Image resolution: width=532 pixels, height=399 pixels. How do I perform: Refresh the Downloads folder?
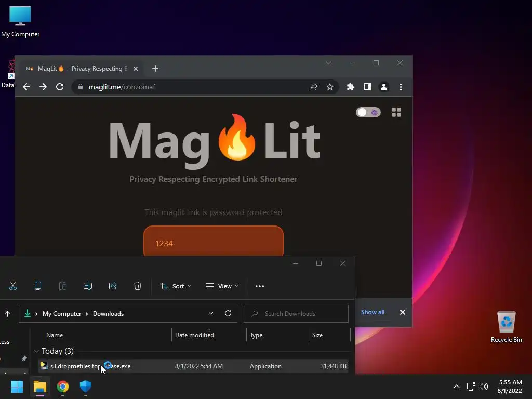tap(228, 313)
